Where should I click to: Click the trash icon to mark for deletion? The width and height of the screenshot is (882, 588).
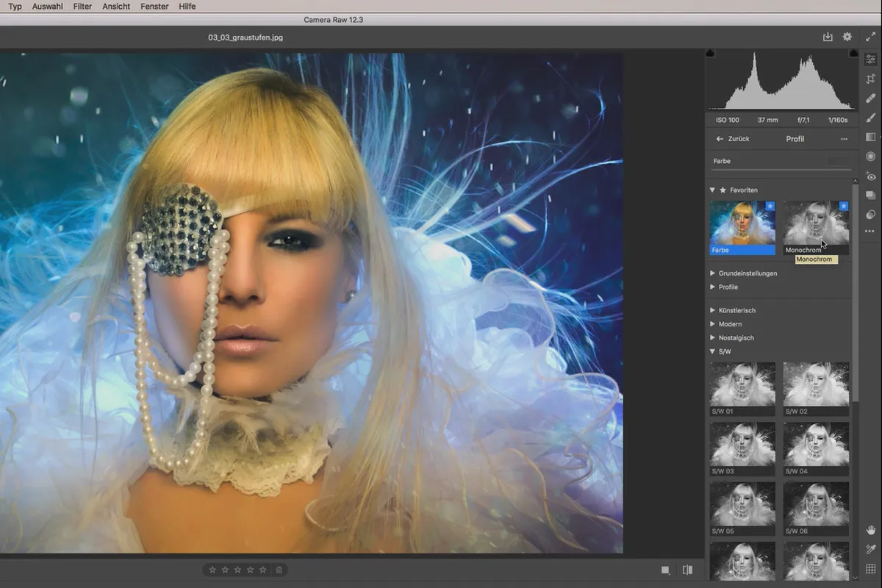pyautogui.click(x=279, y=570)
